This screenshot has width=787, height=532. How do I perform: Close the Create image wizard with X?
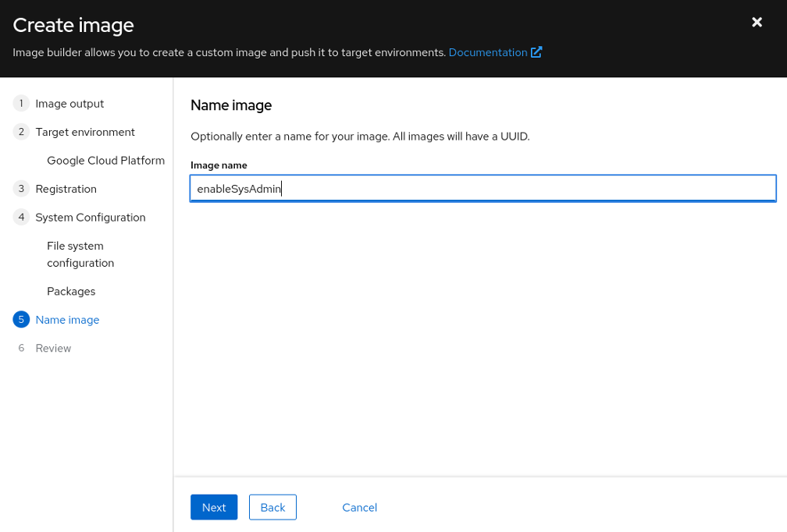[x=757, y=23]
